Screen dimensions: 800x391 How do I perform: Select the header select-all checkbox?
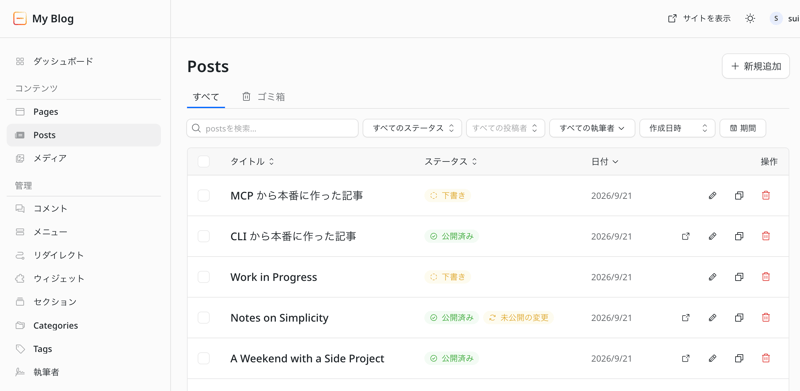(x=204, y=161)
